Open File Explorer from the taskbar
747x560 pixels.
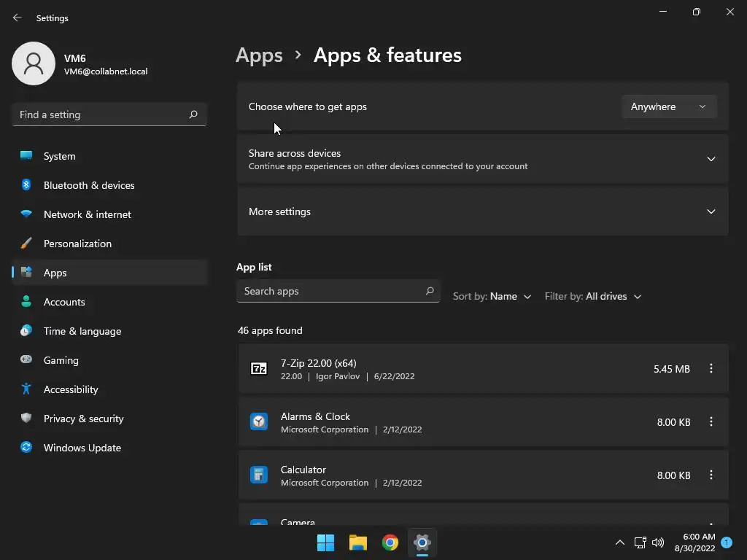coord(357,542)
